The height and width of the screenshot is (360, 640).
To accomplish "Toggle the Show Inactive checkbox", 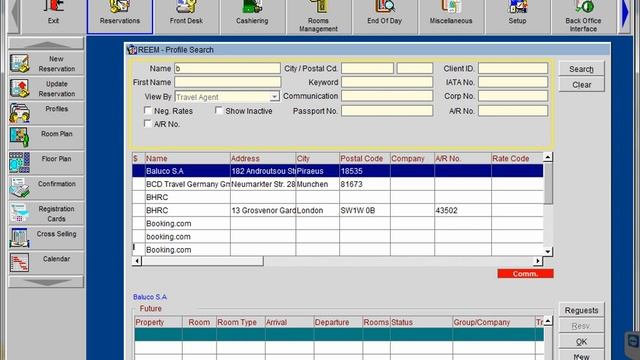I will 219,111.
